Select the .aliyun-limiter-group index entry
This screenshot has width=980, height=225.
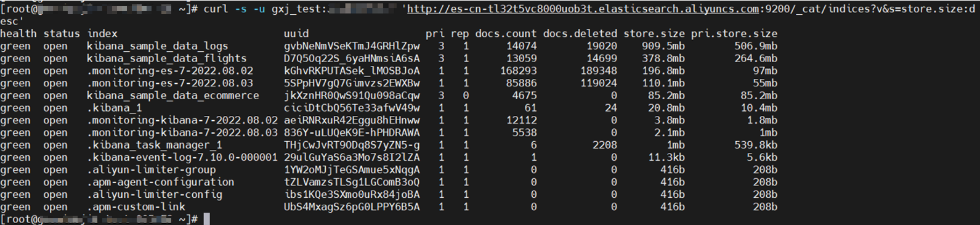click(152, 170)
